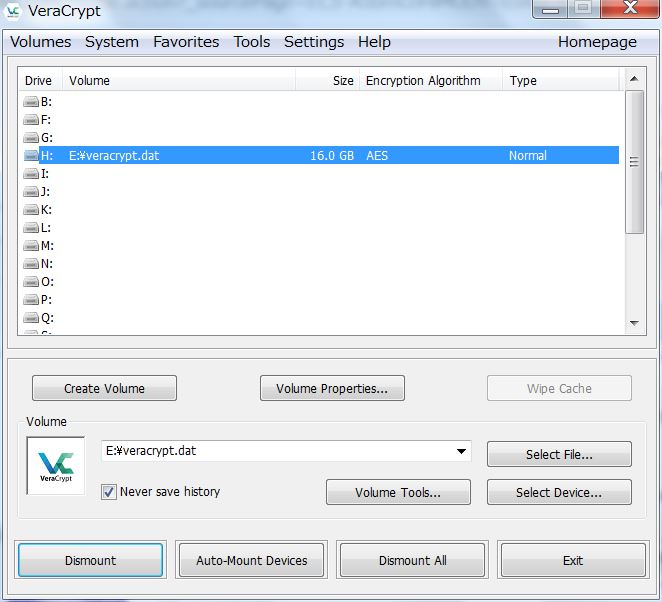Click the K: drive icon
This screenshot has width=662, height=602.
coord(31,209)
